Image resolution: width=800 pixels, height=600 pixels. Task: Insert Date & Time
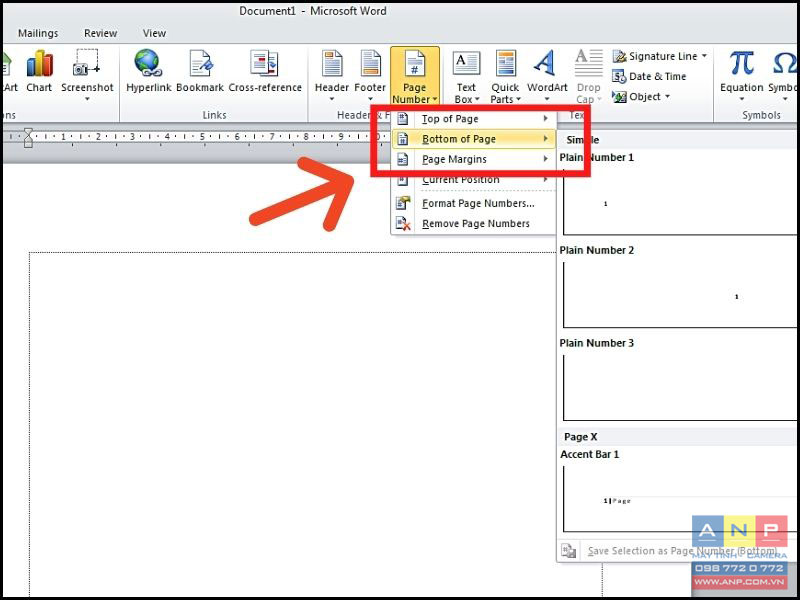pos(649,77)
